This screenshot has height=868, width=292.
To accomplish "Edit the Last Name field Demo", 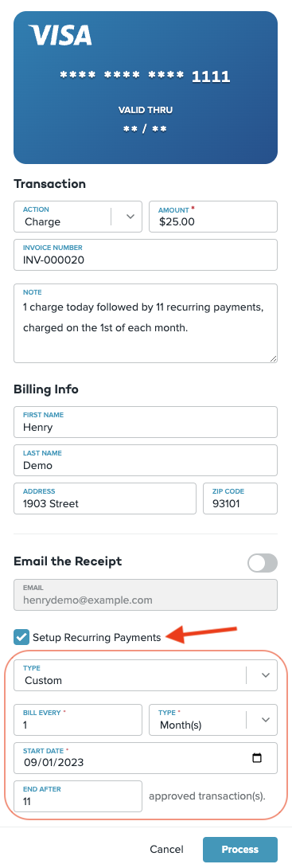I will click(x=146, y=460).
